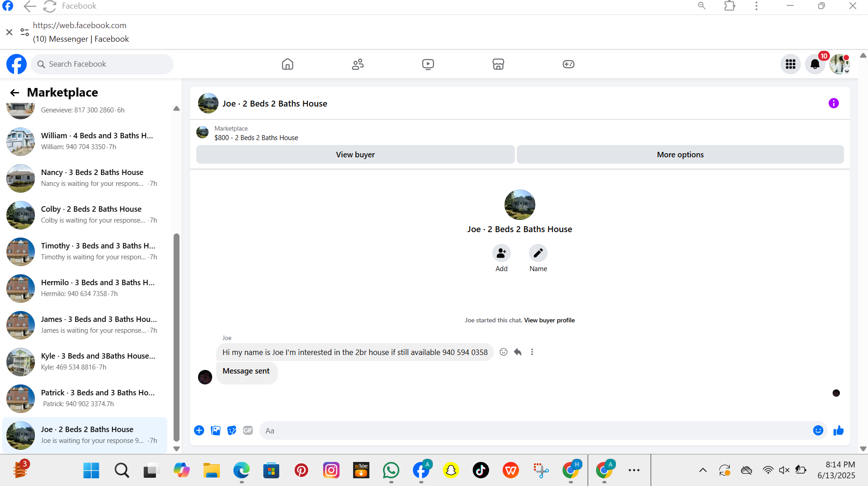Open notifications bell with 10 badge

(815, 64)
